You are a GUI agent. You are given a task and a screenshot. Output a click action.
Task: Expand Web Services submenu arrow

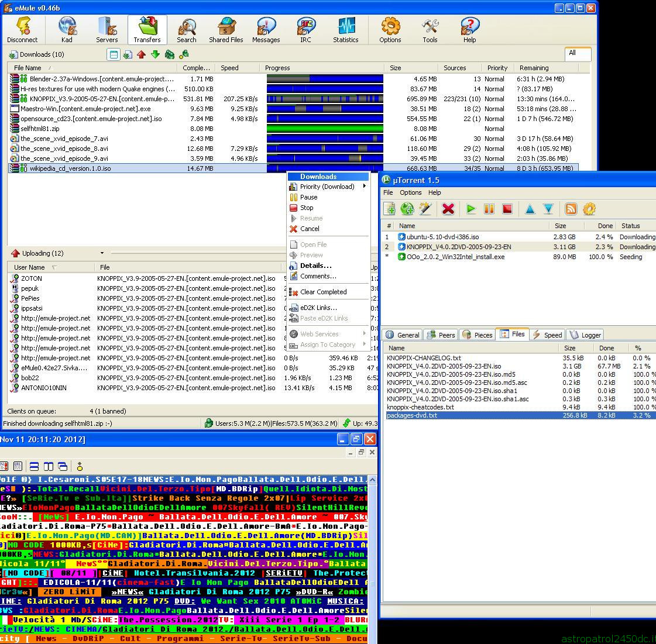[365, 334]
